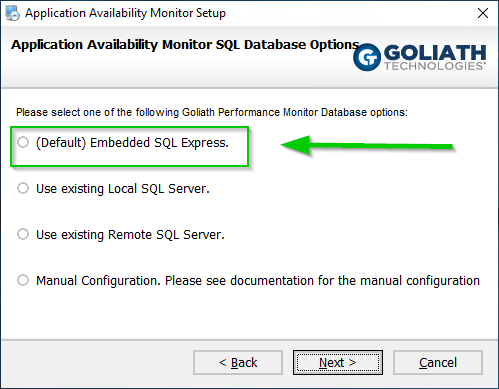The image size is (499, 389).
Task: Go to the previous step with Back
Action: tap(238, 362)
